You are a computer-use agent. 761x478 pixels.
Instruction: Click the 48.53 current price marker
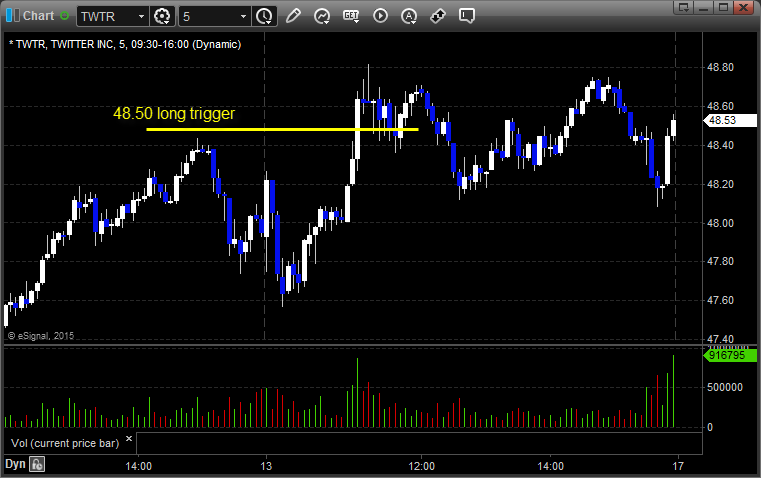pyautogui.click(x=729, y=120)
